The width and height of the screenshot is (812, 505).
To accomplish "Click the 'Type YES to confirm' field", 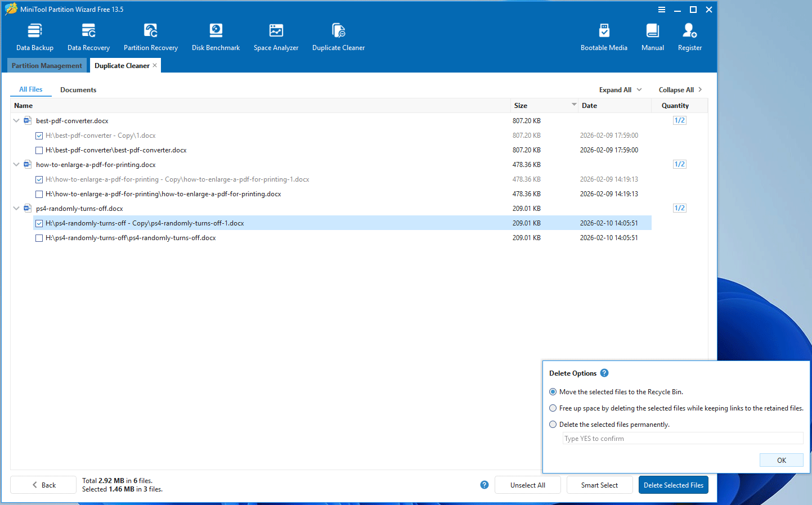I will (x=682, y=438).
